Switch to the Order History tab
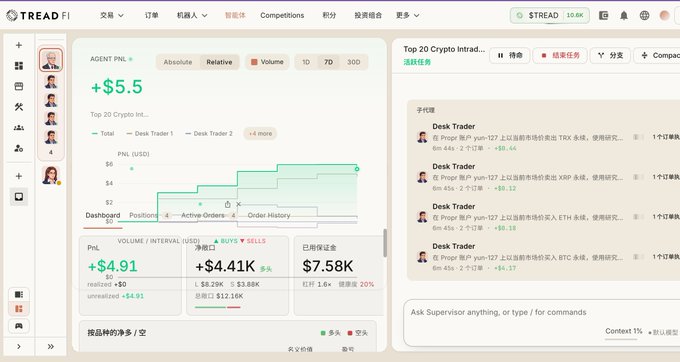 tap(269, 215)
